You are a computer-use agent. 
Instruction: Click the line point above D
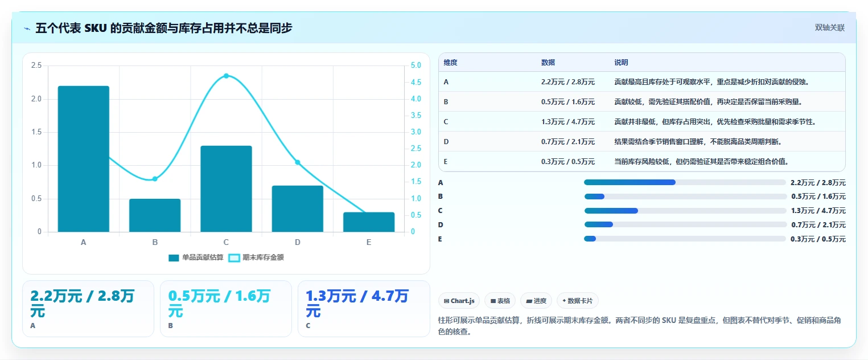[x=298, y=162]
